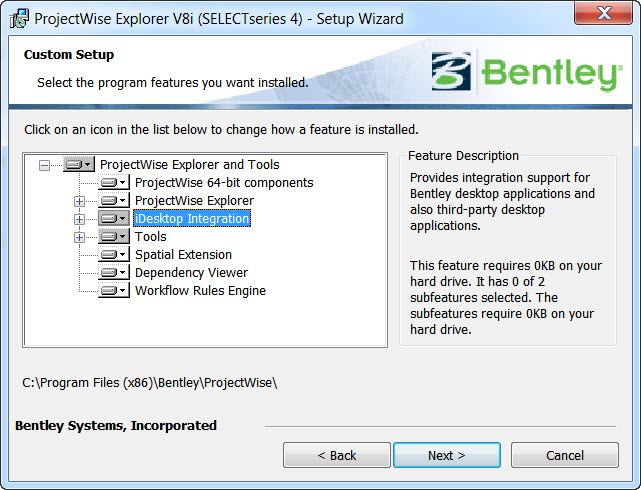The height and width of the screenshot is (490, 641).
Task: Collapse the ProjectWise Explorer and Tools root node
Action: tap(44, 165)
